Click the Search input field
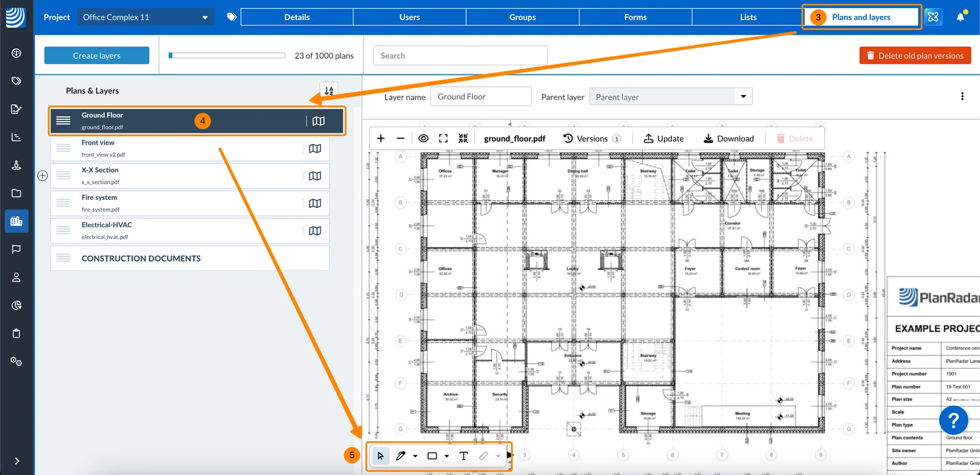This screenshot has width=980, height=475. pos(460,56)
